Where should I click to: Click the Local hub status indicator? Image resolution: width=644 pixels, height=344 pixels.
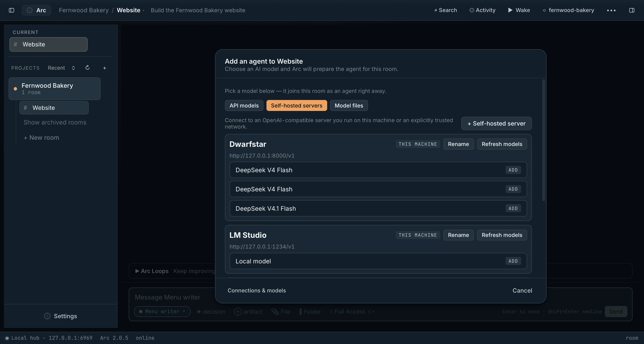49,338
